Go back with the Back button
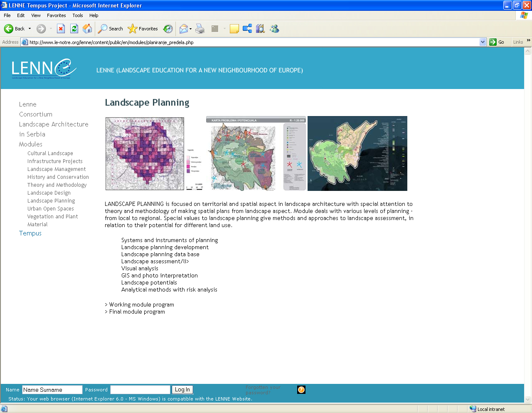532x413 pixels. 15,29
